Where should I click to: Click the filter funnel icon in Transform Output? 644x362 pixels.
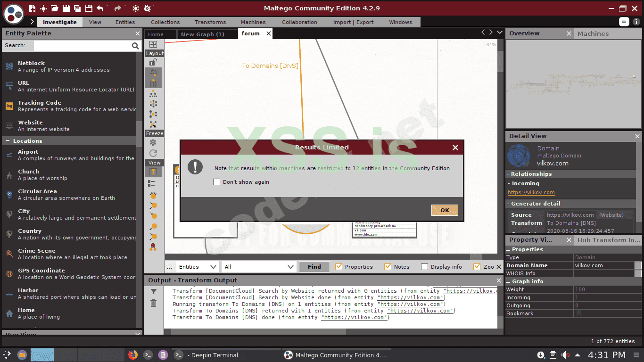click(154, 292)
